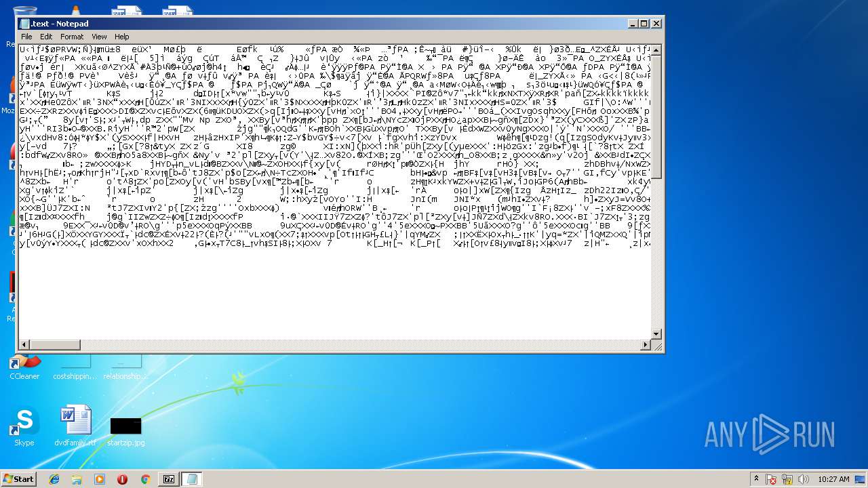
Task: Open the clock showing 10:27 AM
Action: click(x=833, y=479)
